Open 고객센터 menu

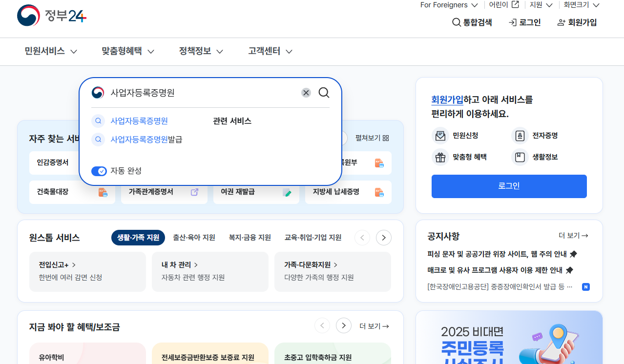pos(270,51)
